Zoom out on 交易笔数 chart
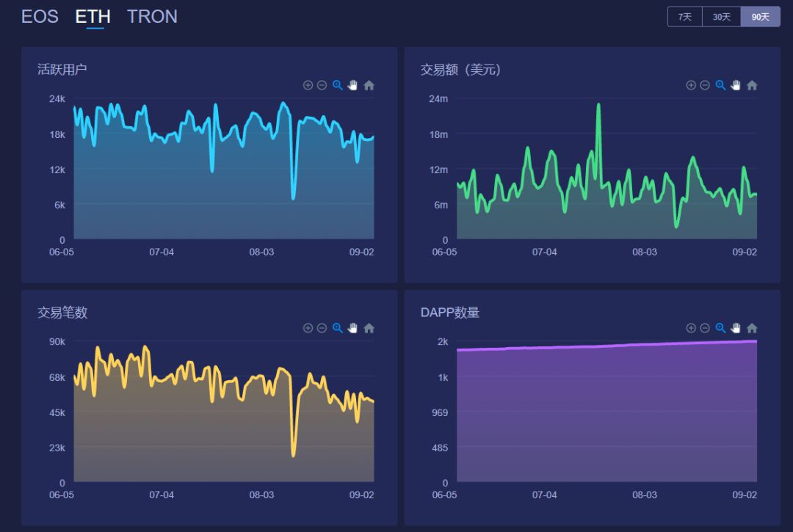The height and width of the screenshot is (532, 793). tap(322, 329)
